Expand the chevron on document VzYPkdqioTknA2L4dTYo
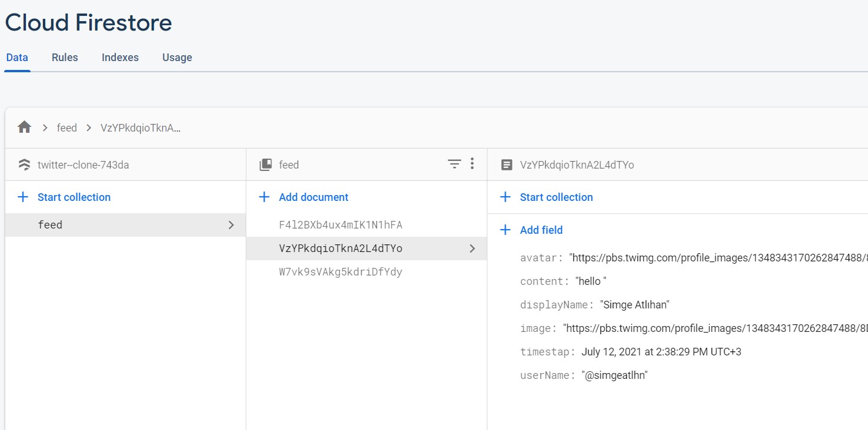Screen dimensions: 868x430 click(x=472, y=248)
